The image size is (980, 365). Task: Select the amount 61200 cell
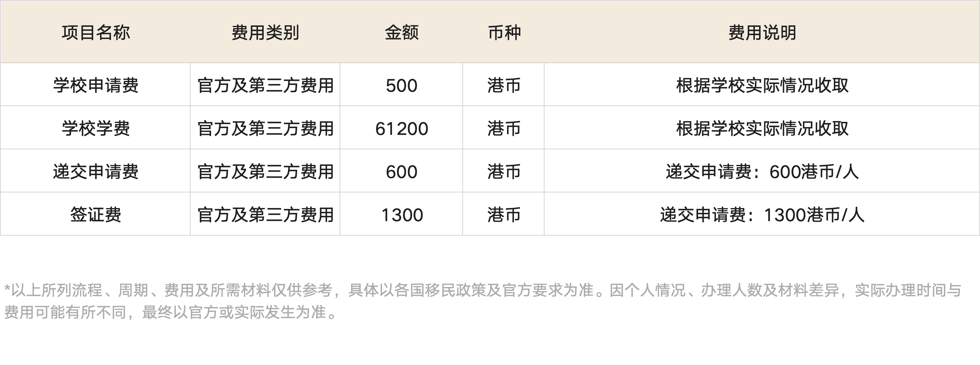(x=401, y=128)
